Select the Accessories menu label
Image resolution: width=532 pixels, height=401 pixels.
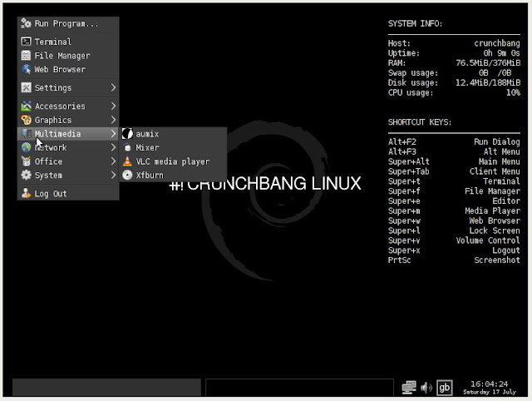click(x=60, y=106)
